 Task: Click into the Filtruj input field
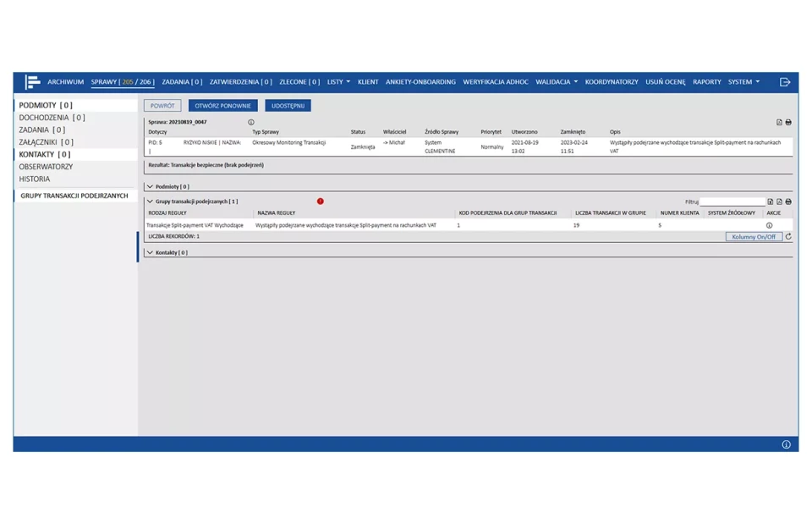[x=732, y=201]
